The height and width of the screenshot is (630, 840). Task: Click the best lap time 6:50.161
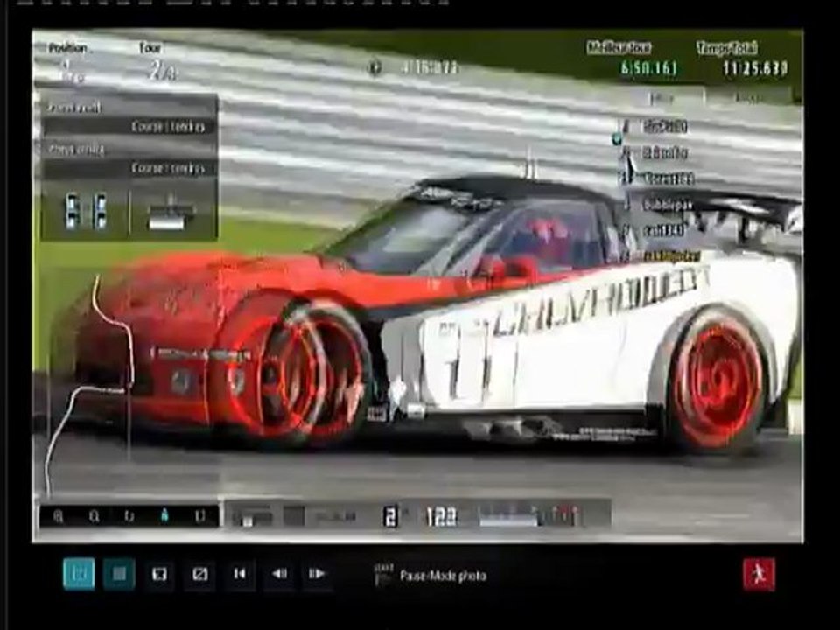(x=648, y=68)
